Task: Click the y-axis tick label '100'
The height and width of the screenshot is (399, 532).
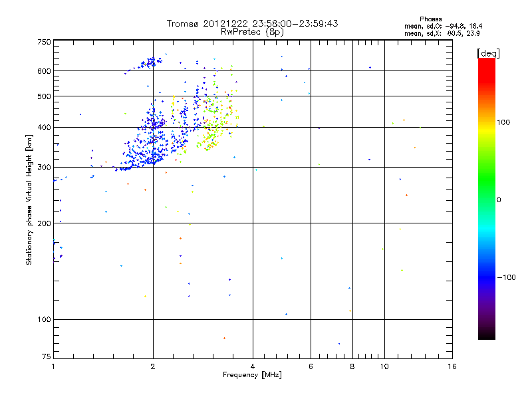Action: (44, 319)
